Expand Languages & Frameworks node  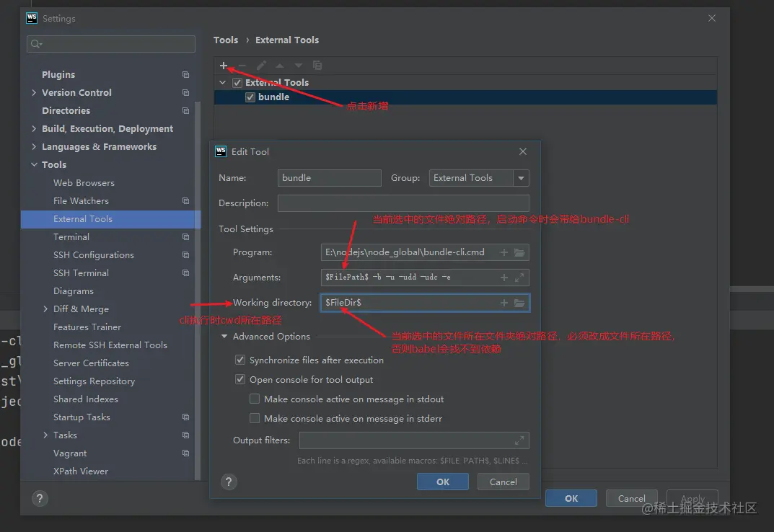pyautogui.click(x=34, y=146)
